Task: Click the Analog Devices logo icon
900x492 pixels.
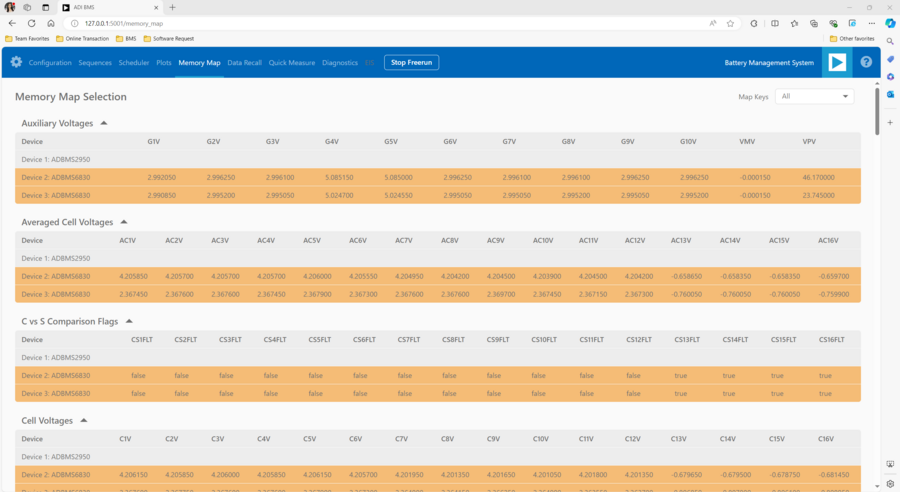Action: pos(836,62)
